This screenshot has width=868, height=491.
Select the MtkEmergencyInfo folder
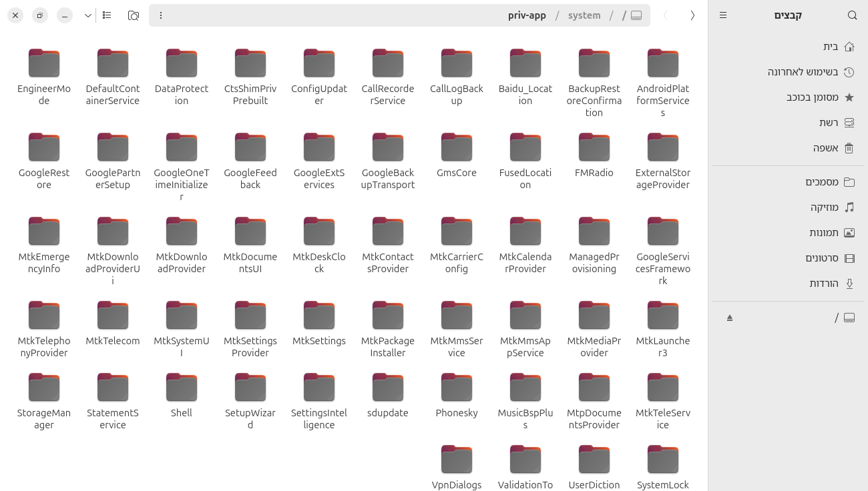point(44,246)
